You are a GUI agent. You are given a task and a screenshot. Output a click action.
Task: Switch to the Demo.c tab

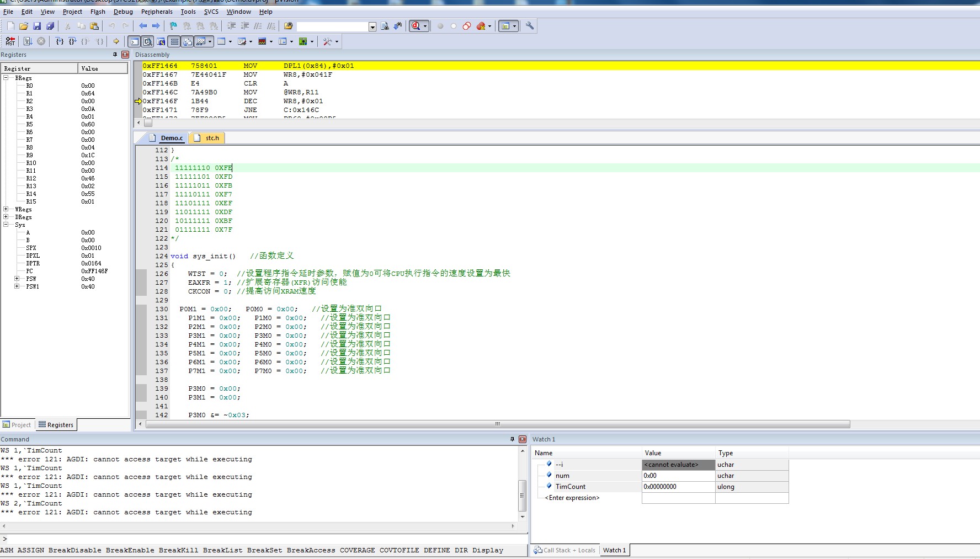coord(166,138)
